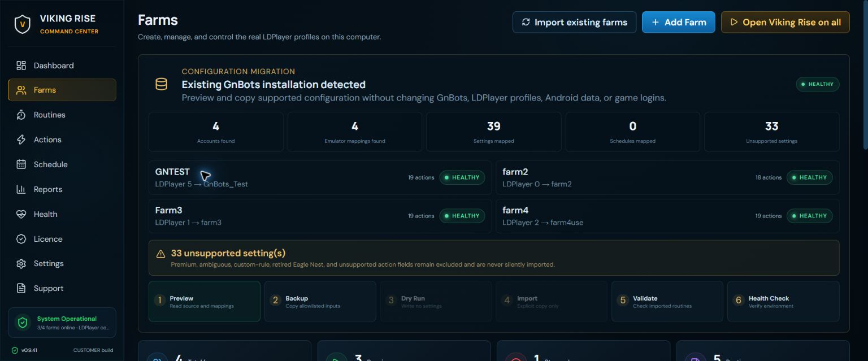This screenshot has width=868, height=361.
Task: Click the Viking Rise shield logo
Action: (23, 24)
